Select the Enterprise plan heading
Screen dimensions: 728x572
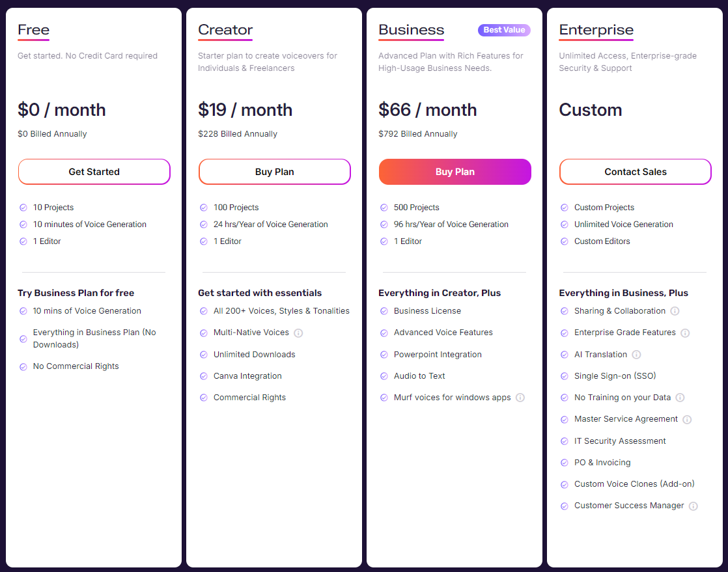coord(596,30)
